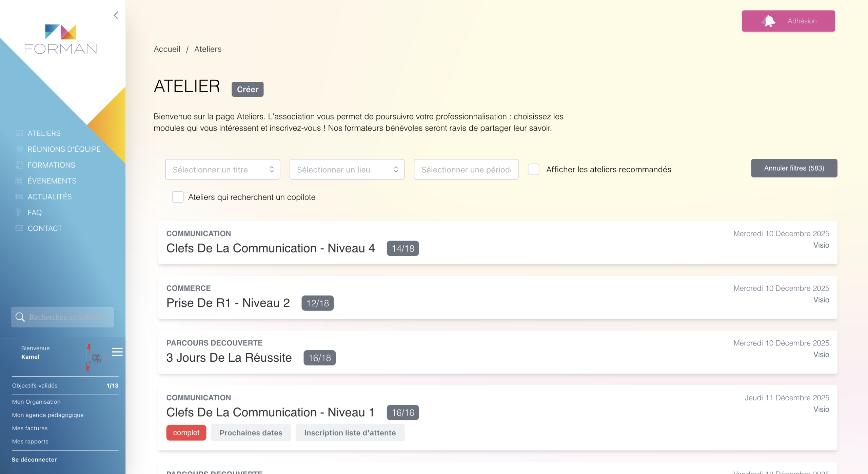
Task: Enable Afficher les ateliers recommandés checkbox
Action: click(533, 169)
